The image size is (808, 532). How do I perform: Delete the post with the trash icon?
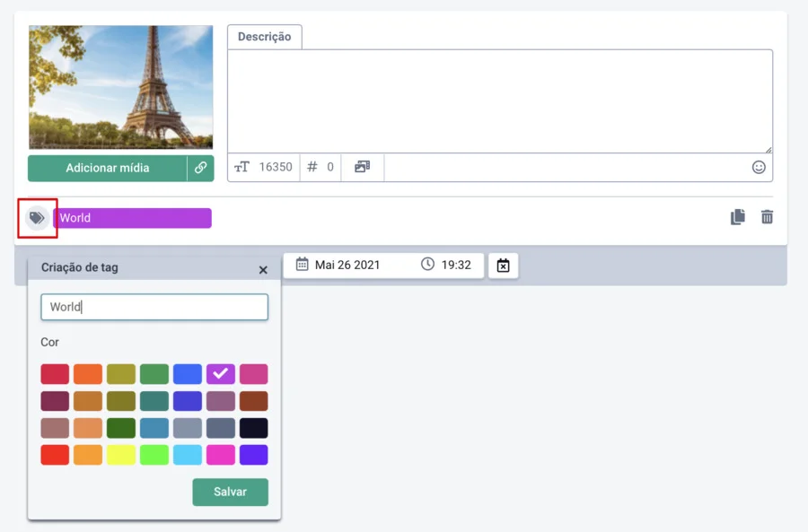(767, 217)
